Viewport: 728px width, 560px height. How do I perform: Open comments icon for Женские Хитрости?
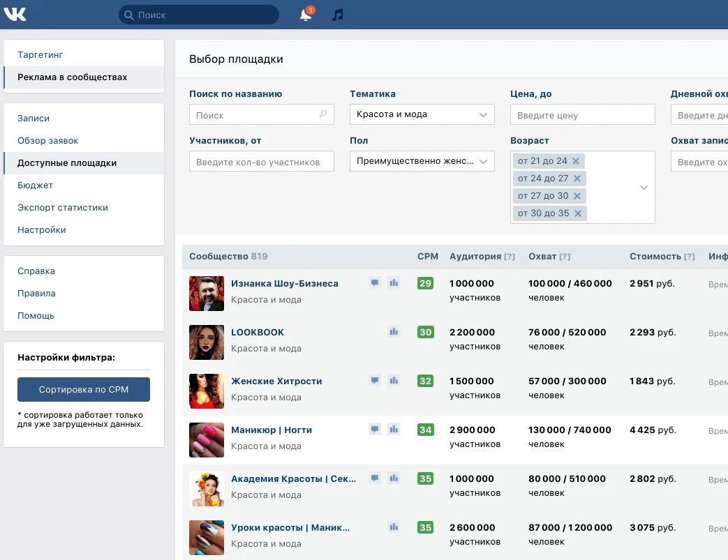[375, 380]
